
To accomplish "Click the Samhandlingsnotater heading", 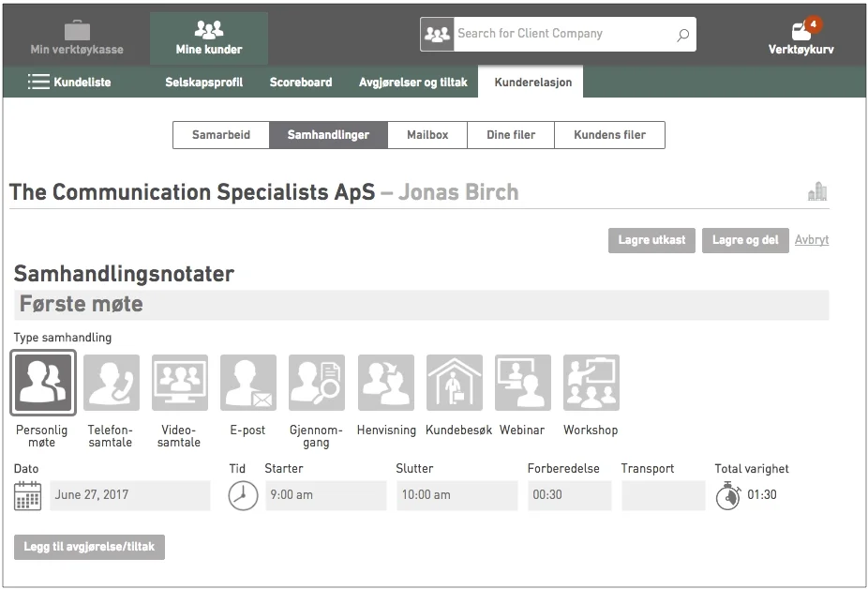I will [x=124, y=274].
